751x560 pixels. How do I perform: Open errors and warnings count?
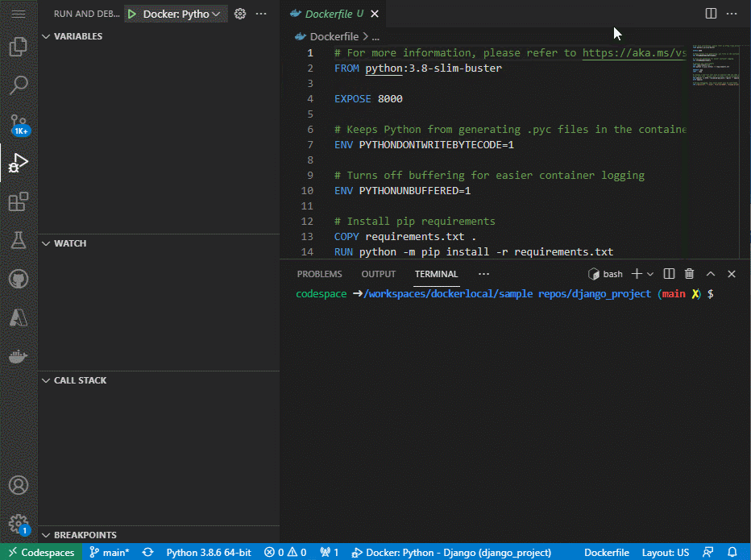click(285, 552)
